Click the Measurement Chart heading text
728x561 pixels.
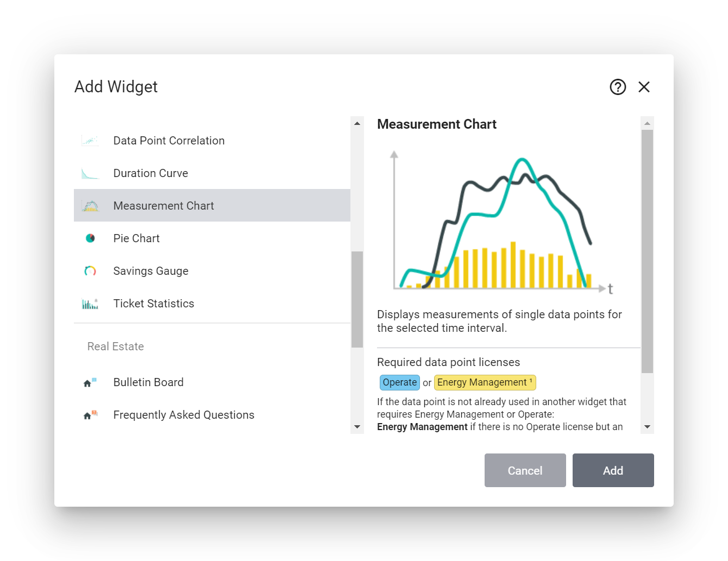(437, 124)
